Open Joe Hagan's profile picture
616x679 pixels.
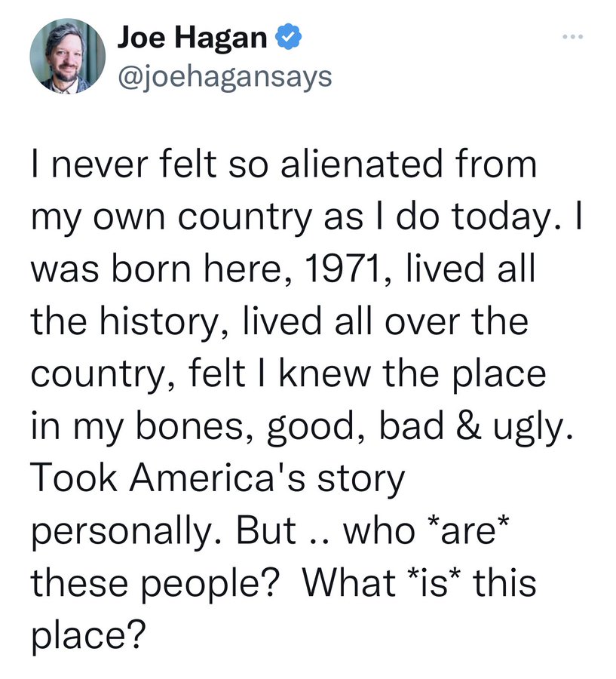tap(68, 57)
